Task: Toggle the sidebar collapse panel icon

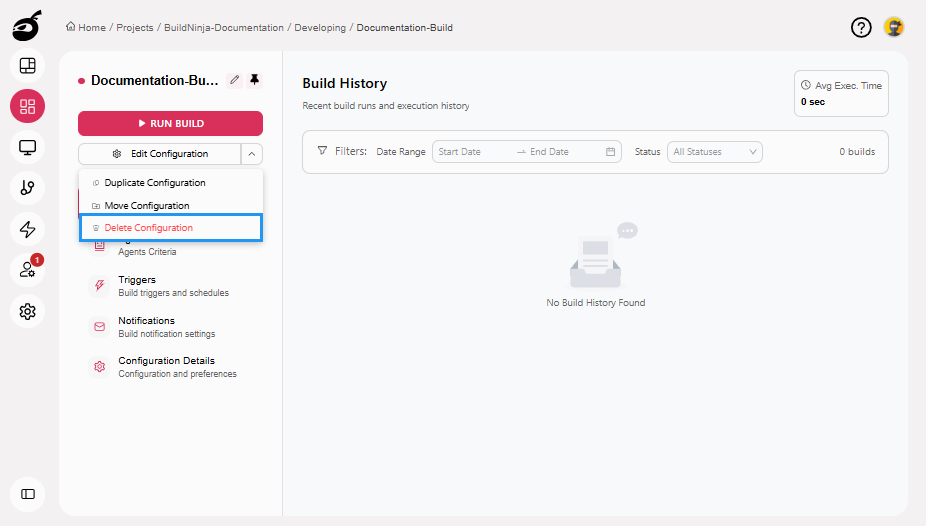Action: click(28, 494)
